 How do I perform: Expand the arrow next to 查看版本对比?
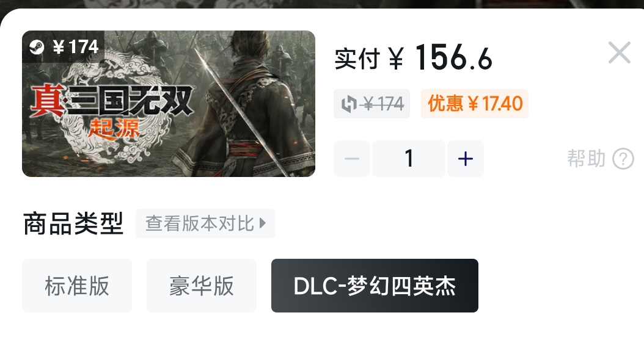click(263, 223)
